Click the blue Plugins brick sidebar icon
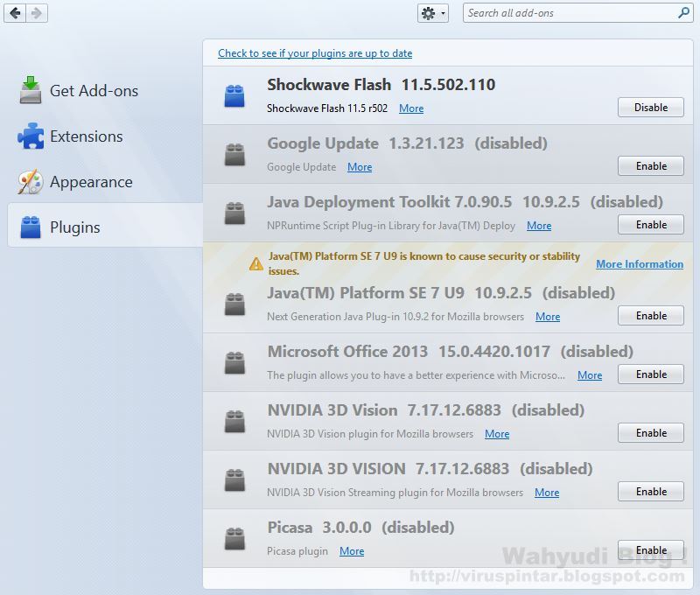The image size is (700, 595). tap(31, 227)
